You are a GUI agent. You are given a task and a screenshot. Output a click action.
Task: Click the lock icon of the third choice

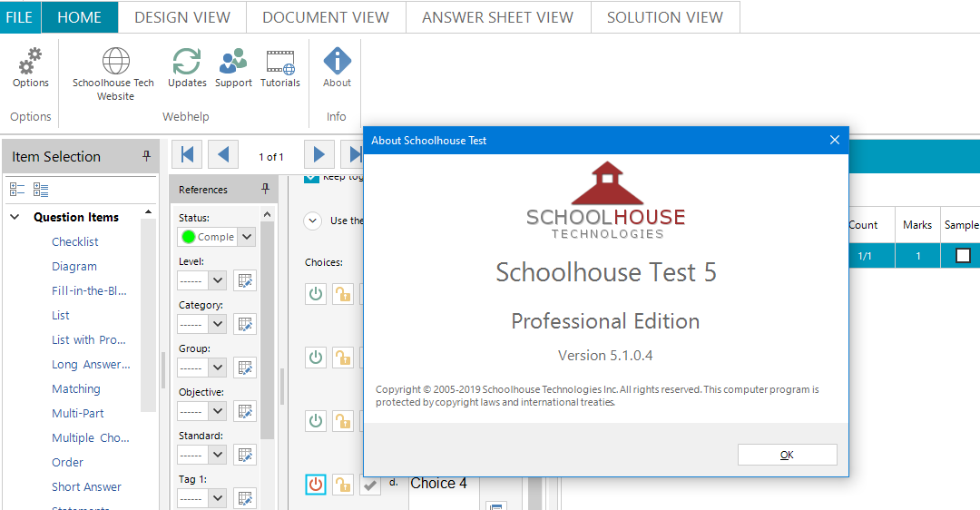coord(342,421)
